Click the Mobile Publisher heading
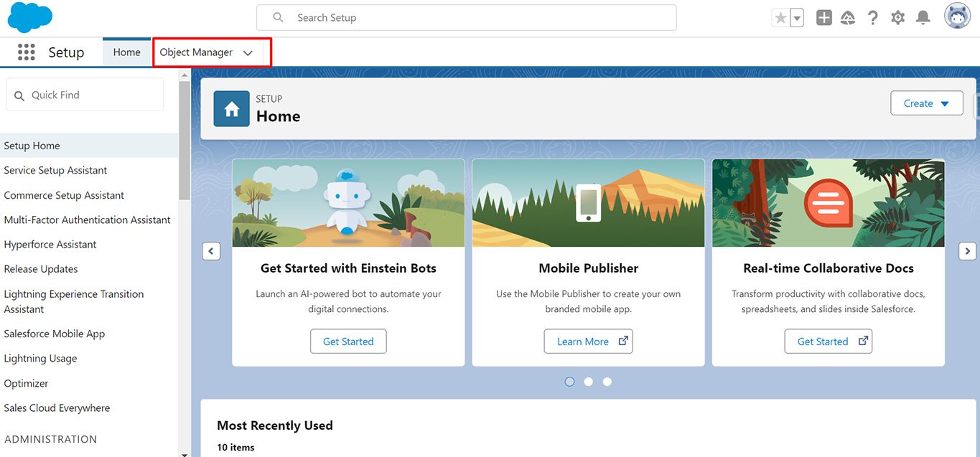 coord(589,268)
